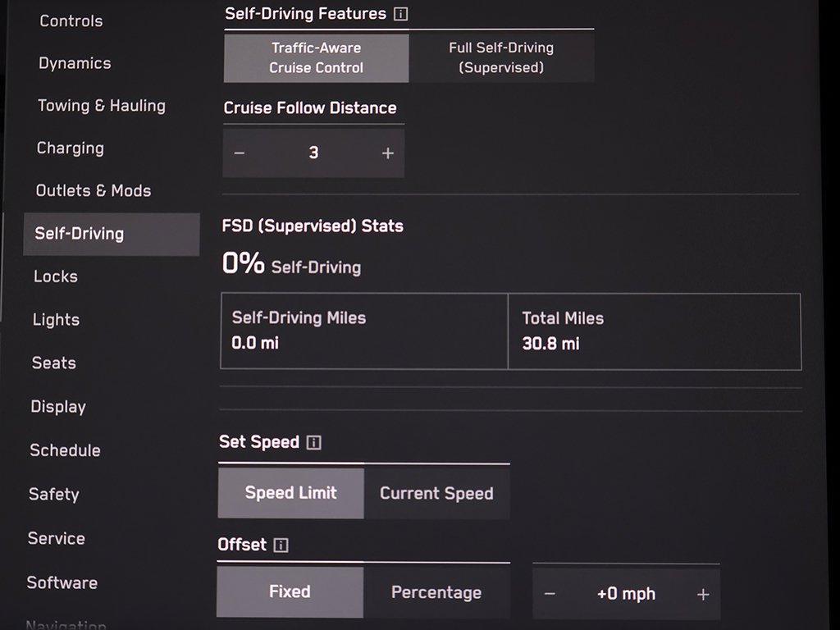Screen dimensions: 840x630
Task: Increase the speed offset mph value
Action: click(x=703, y=594)
